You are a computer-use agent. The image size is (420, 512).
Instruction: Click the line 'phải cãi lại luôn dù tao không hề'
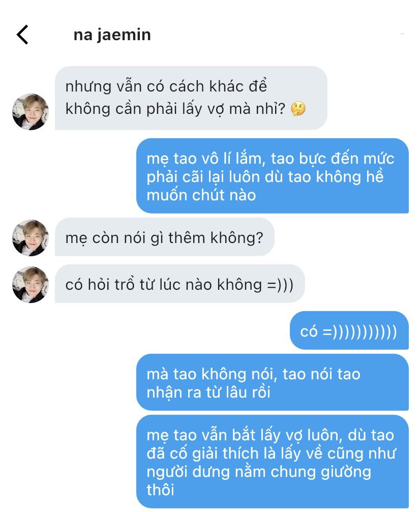(x=265, y=177)
